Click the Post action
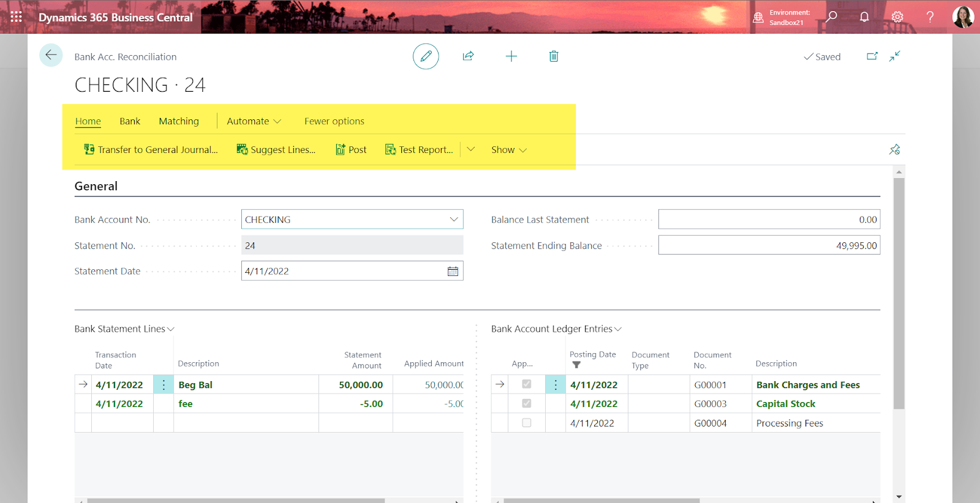Viewport: 980px width, 503px height. click(x=351, y=149)
